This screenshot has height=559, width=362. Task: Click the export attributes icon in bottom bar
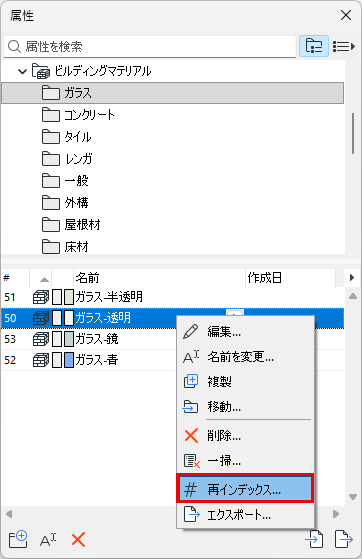click(344, 539)
